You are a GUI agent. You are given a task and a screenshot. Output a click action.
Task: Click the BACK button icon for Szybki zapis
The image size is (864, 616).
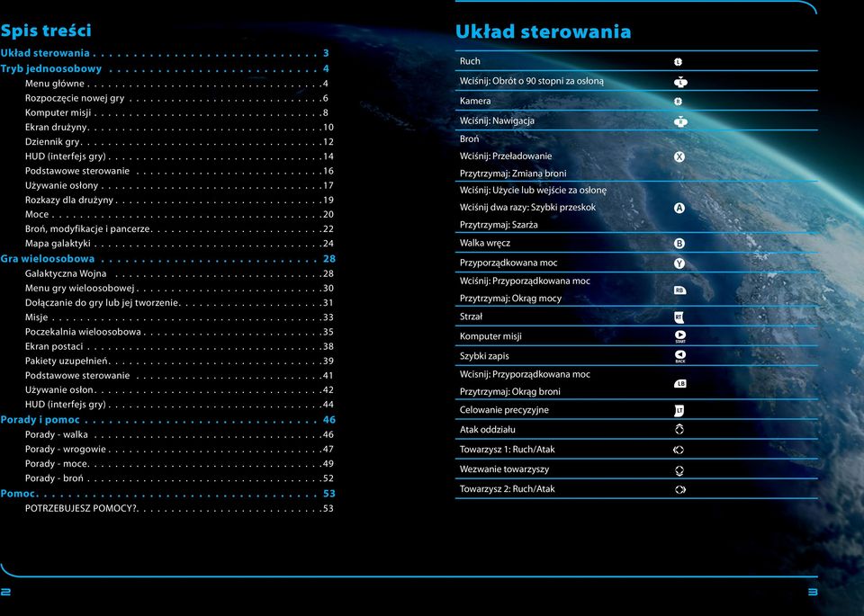(x=680, y=357)
